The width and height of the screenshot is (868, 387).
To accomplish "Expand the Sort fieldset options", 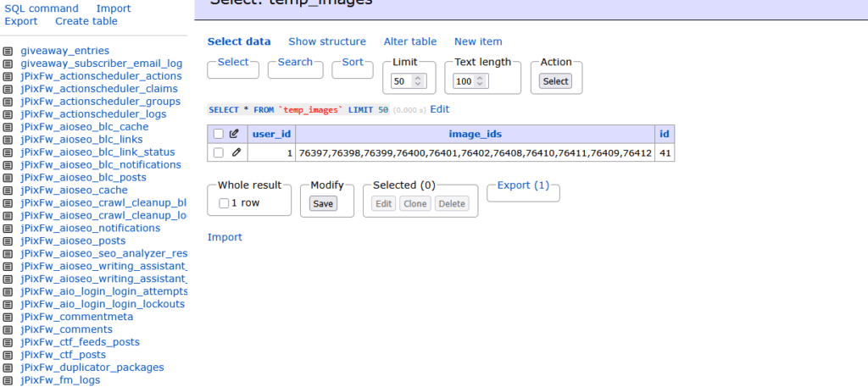I will coord(353,62).
